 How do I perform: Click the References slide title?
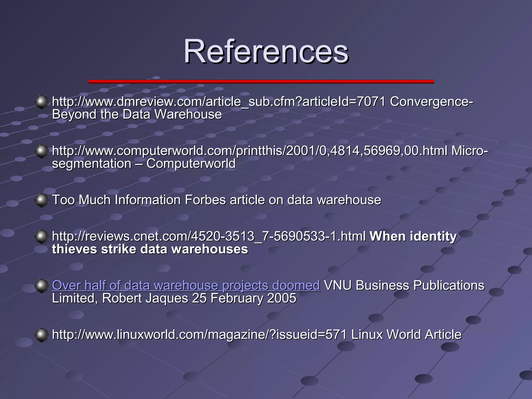click(266, 51)
